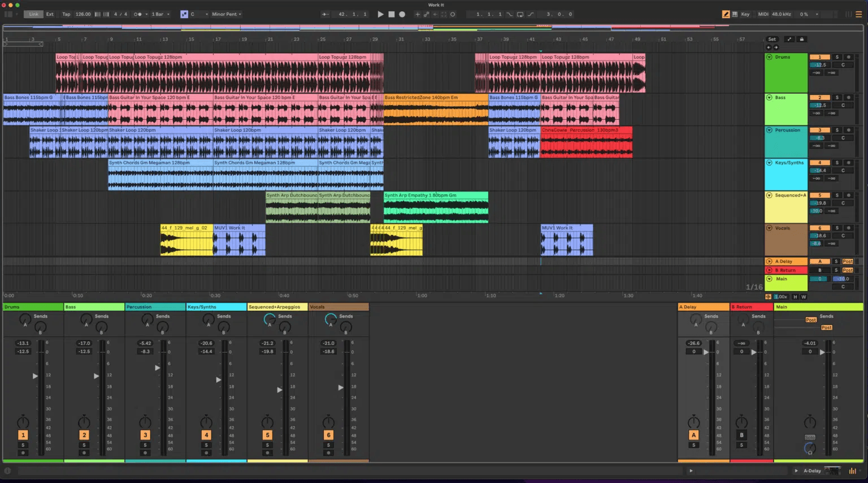The width and height of the screenshot is (868, 483).
Task: Click the Optimize Arrangement Height H button
Action: [x=795, y=297]
